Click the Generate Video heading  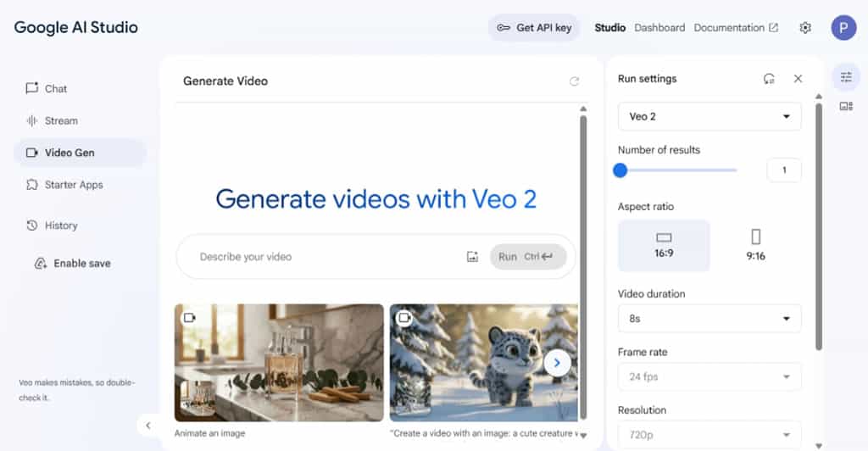pyautogui.click(x=225, y=81)
